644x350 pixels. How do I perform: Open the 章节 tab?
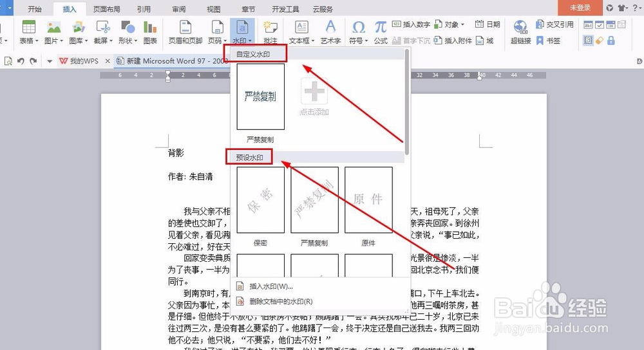248,8
